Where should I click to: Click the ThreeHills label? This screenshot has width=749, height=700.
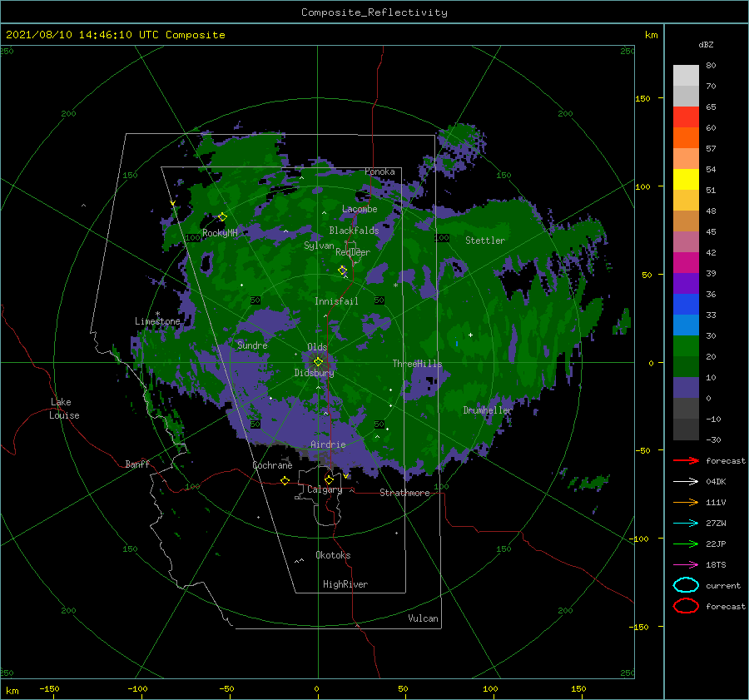(x=417, y=364)
